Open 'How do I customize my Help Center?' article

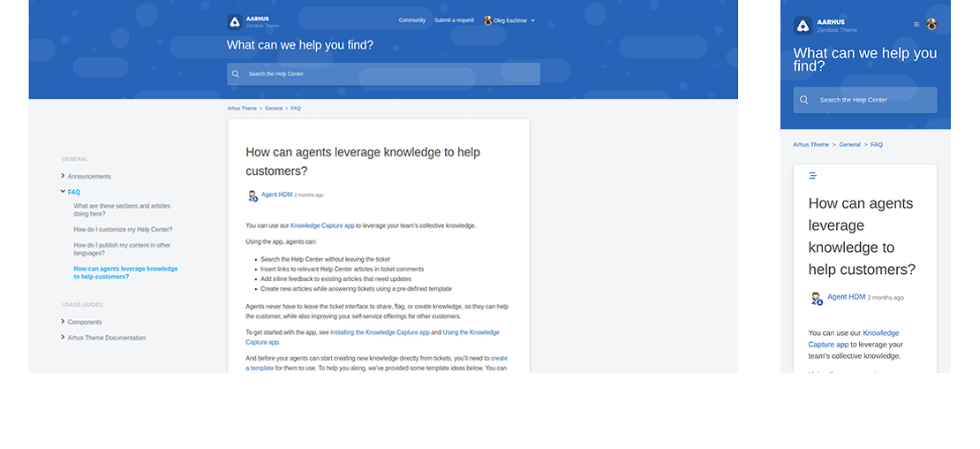click(123, 230)
